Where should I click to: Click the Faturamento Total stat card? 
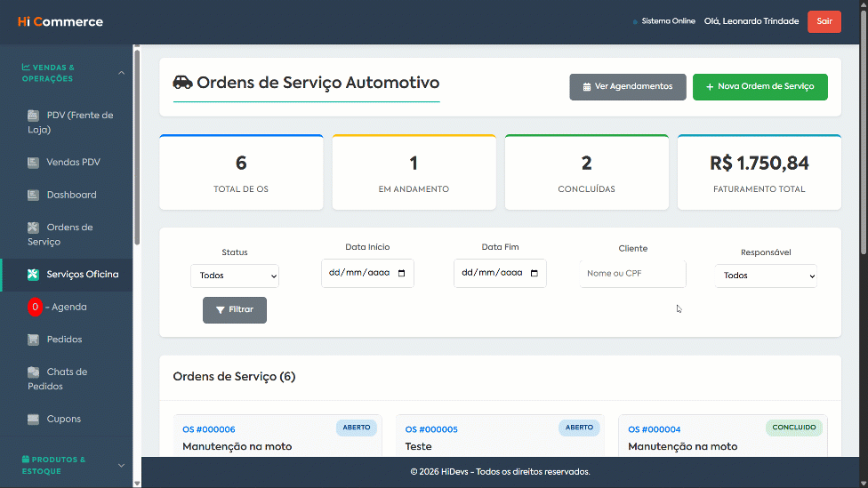coord(759,172)
